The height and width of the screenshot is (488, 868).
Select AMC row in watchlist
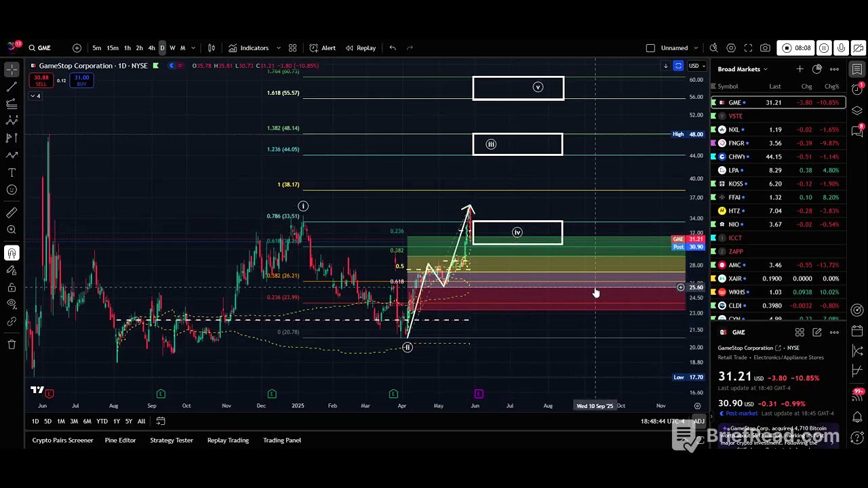[778, 265]
